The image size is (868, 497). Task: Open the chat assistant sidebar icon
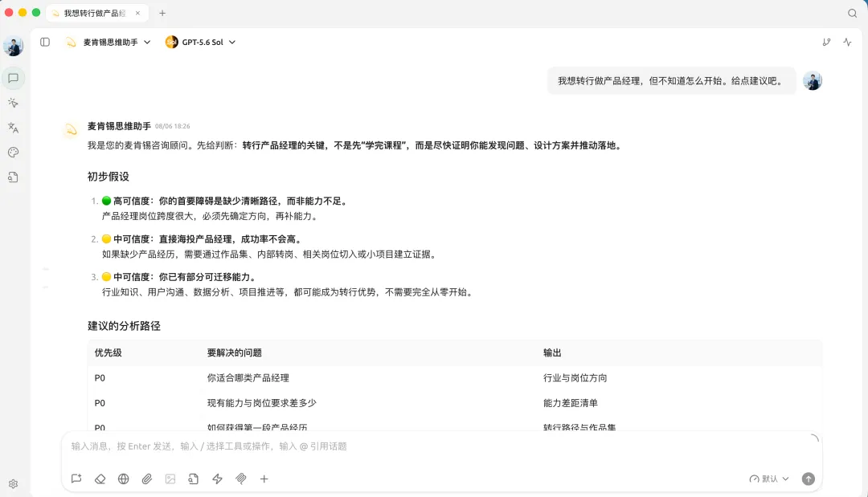[x=14, y=79]
